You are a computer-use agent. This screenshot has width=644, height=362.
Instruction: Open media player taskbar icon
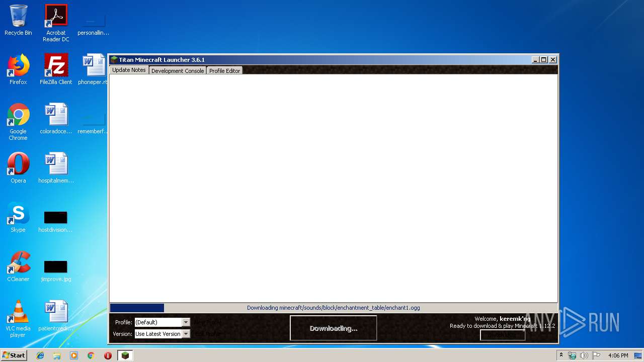pos(74,355)
